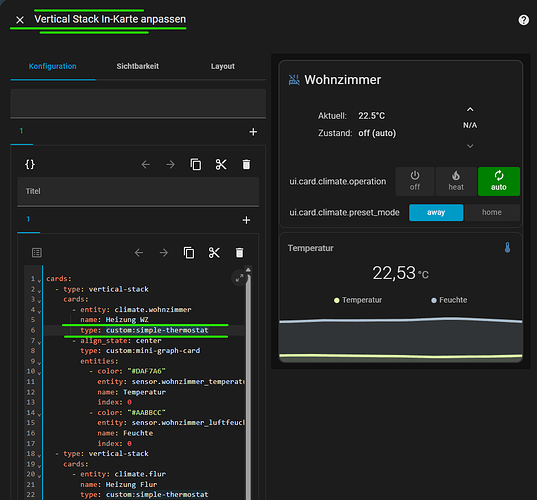Image resolution: width=537 pixels, height=500 pixels.
Task: Click the Titel input field
Action: point(138,191)
